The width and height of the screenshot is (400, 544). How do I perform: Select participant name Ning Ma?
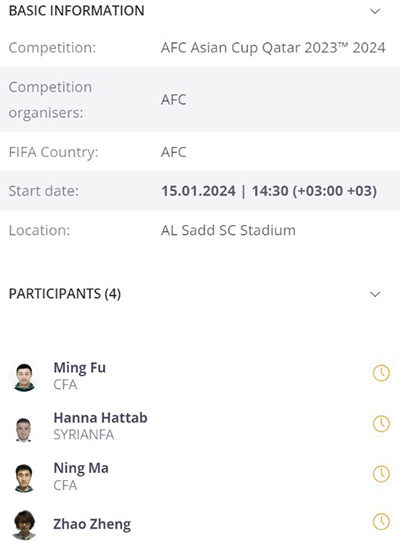[81, 468]
